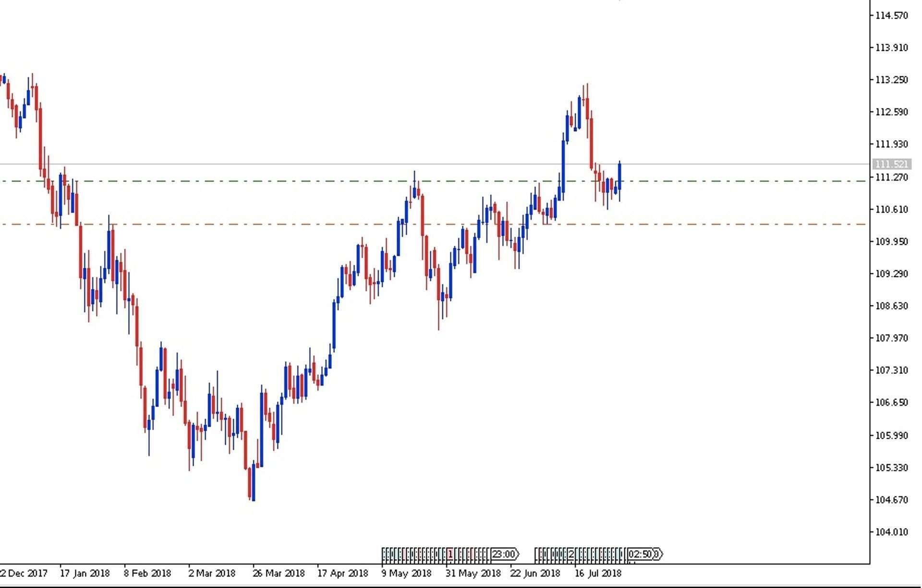Select the event flag numbered 2
Viewport: 922px width, 588px height.
[x=571, y=554]
